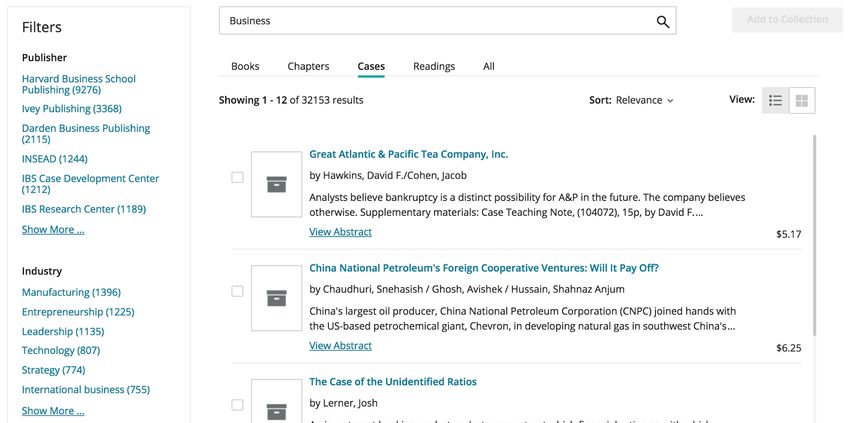Filter by Ivey Publishing (3368)
Image resolution: width=850 pixels, height=423 pixels.
72,108
